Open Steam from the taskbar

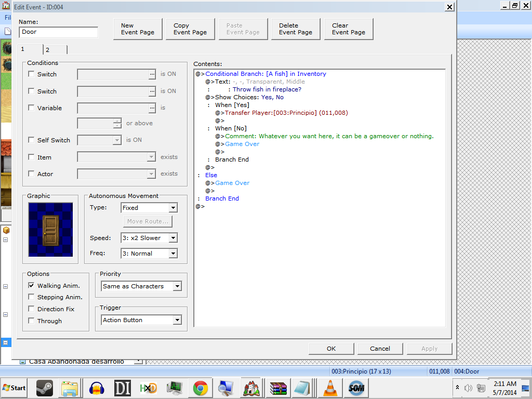44,388
